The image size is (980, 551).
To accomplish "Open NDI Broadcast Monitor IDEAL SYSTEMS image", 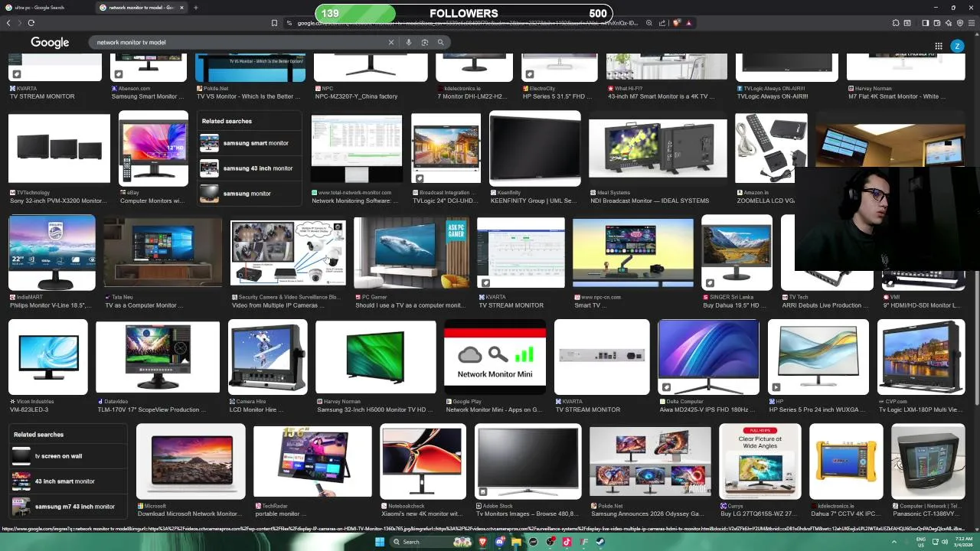I will (x=658, y=150).
